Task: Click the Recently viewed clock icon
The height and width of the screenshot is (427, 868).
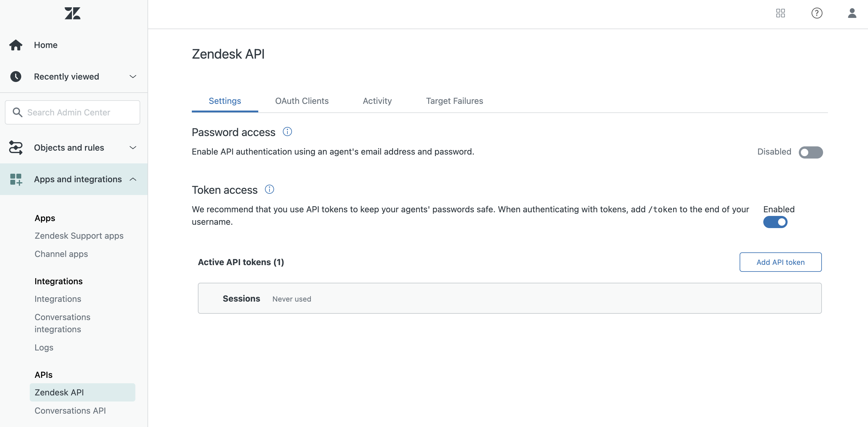Action: pos(16,77)
